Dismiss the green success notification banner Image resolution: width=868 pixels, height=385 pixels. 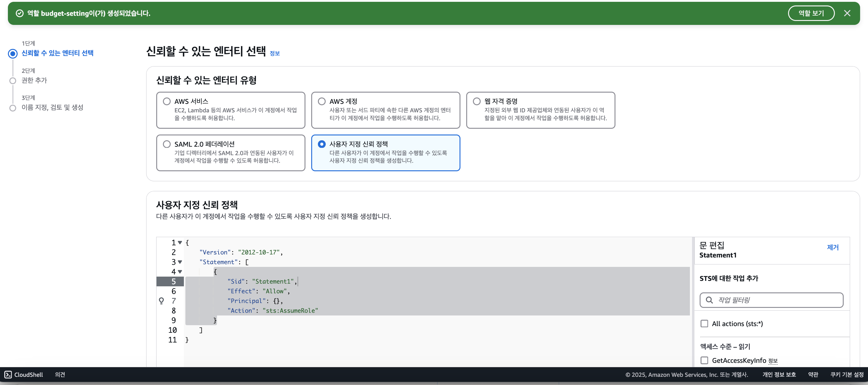(x=847, y=13)
